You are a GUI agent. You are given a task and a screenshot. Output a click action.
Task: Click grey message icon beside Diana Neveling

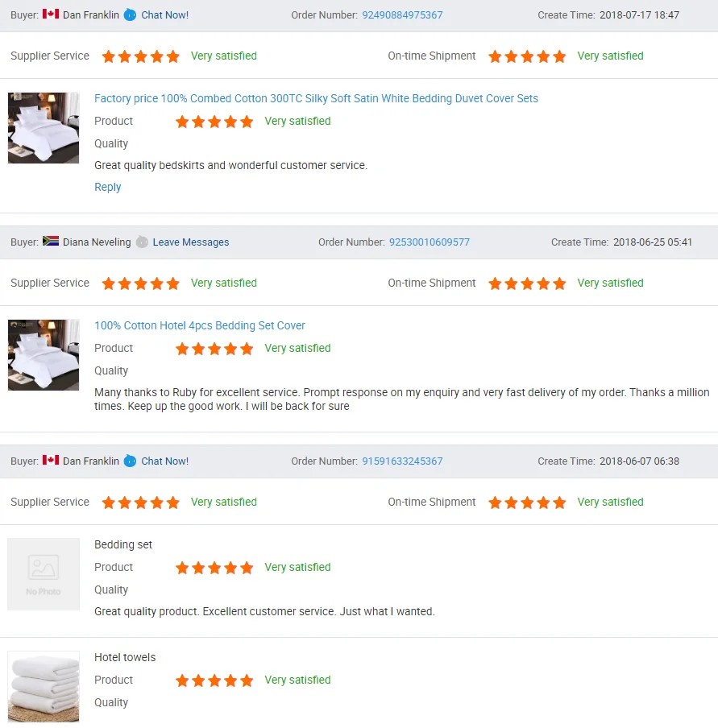click(x=142, y=242)
